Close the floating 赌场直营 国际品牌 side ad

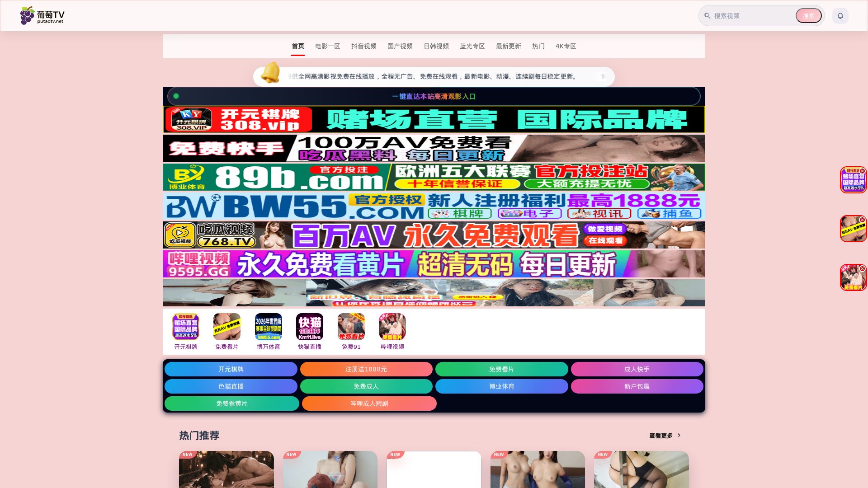coord(862,171)
